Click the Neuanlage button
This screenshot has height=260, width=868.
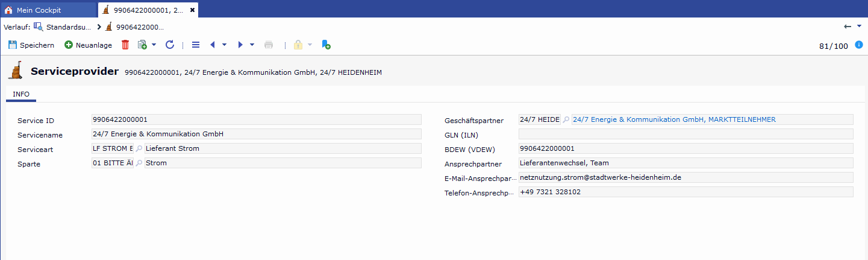[88, 45]
